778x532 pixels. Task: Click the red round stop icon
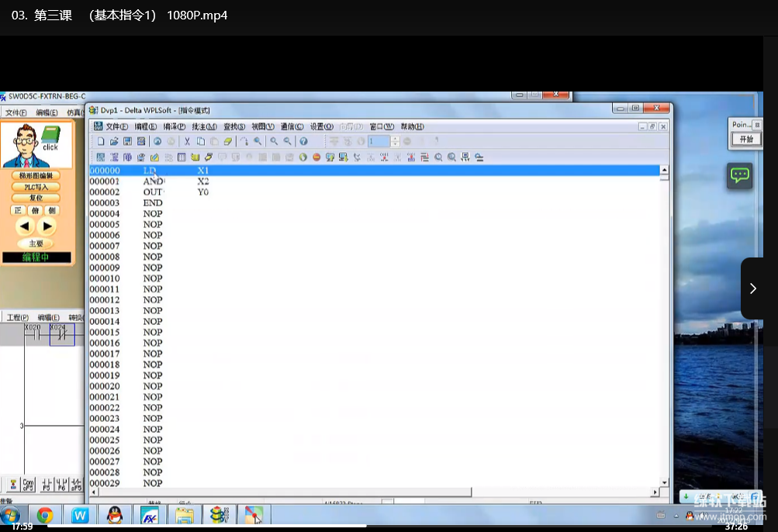tap(316, 157)
